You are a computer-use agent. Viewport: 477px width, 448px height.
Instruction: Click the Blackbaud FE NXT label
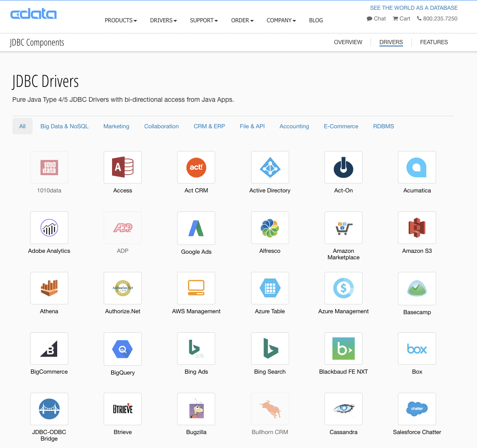point(344,372)
